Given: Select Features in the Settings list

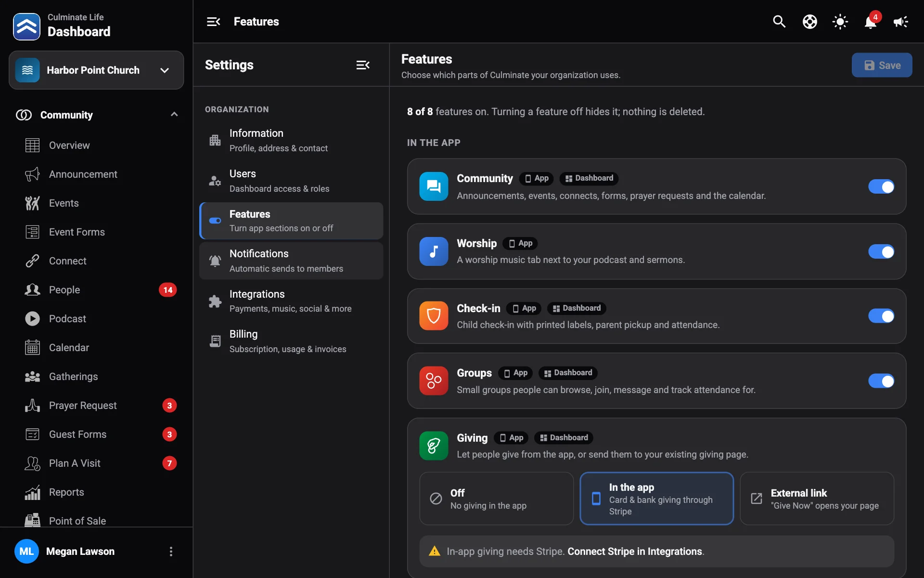Looking at the screenshot, I should pyautogui.click(x=291, y=221).
